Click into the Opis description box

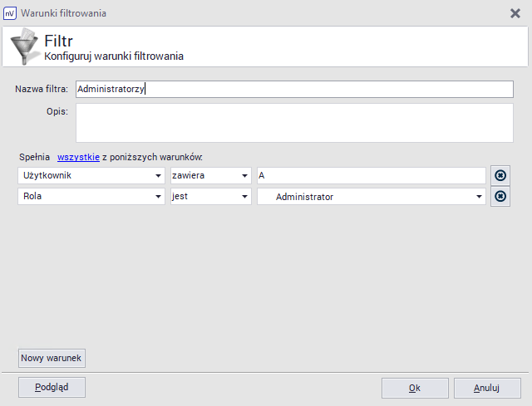(293, 123)
